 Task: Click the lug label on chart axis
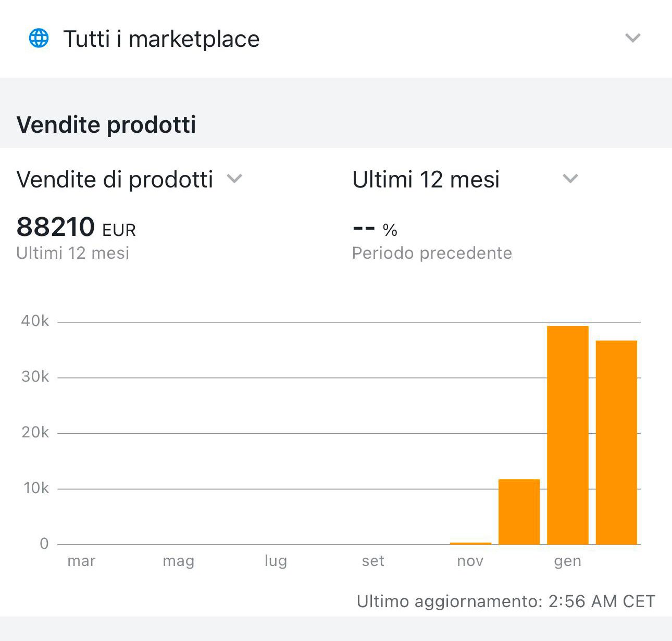276,561
